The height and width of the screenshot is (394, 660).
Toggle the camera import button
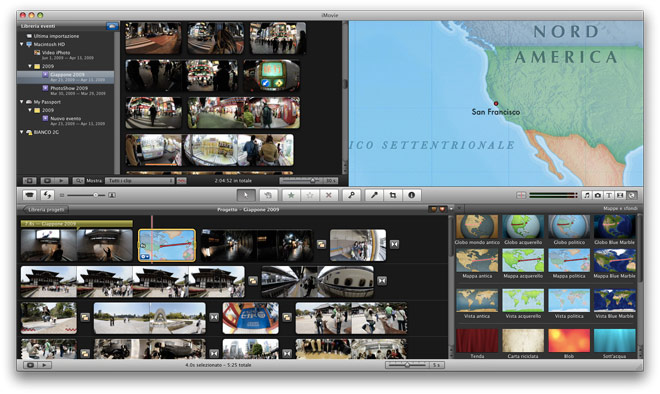[29, 195]
